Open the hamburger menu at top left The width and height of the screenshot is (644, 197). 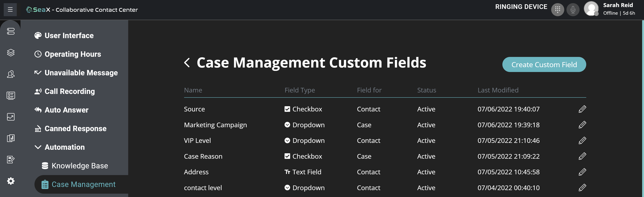point(10,10)
